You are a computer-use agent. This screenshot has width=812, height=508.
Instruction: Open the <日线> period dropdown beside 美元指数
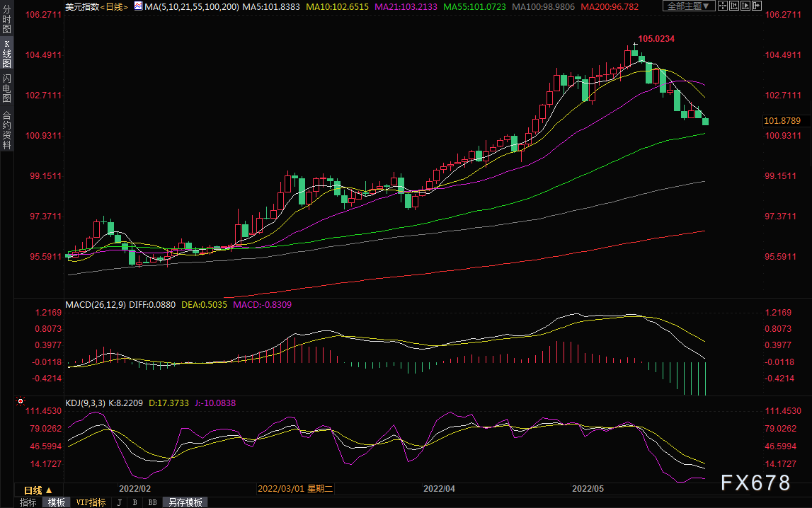[x=114, y=6]
